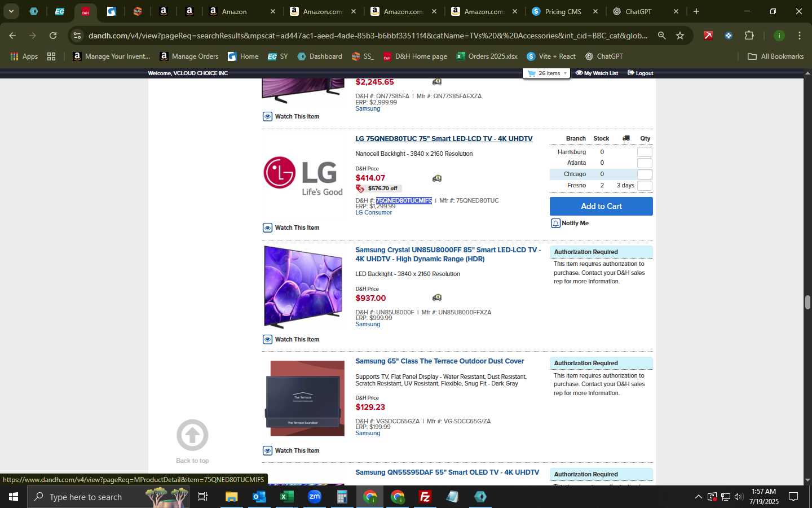
Task: Click the My Watch List link
Action: [x=597, y=73]
